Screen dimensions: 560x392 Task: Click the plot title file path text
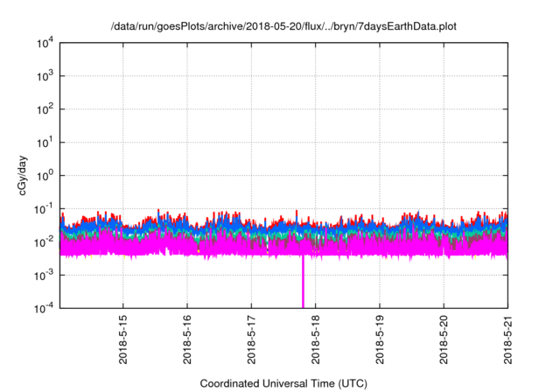[283, 26]
